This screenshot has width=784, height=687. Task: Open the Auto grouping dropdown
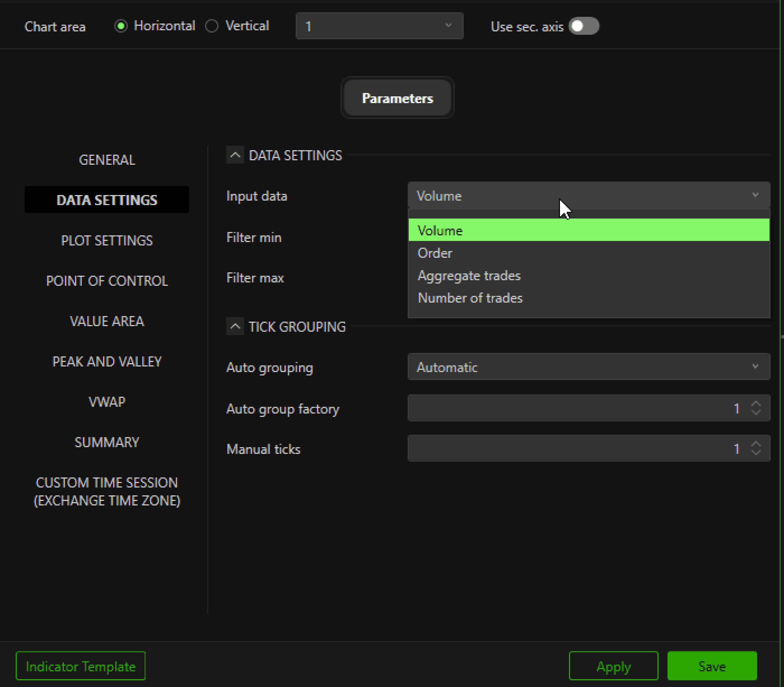(x=589, y=367)
